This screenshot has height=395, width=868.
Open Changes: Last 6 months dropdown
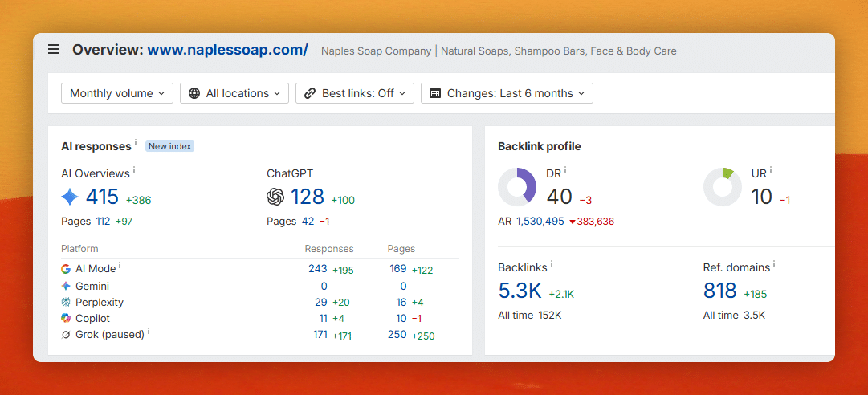tap(507, 93)
